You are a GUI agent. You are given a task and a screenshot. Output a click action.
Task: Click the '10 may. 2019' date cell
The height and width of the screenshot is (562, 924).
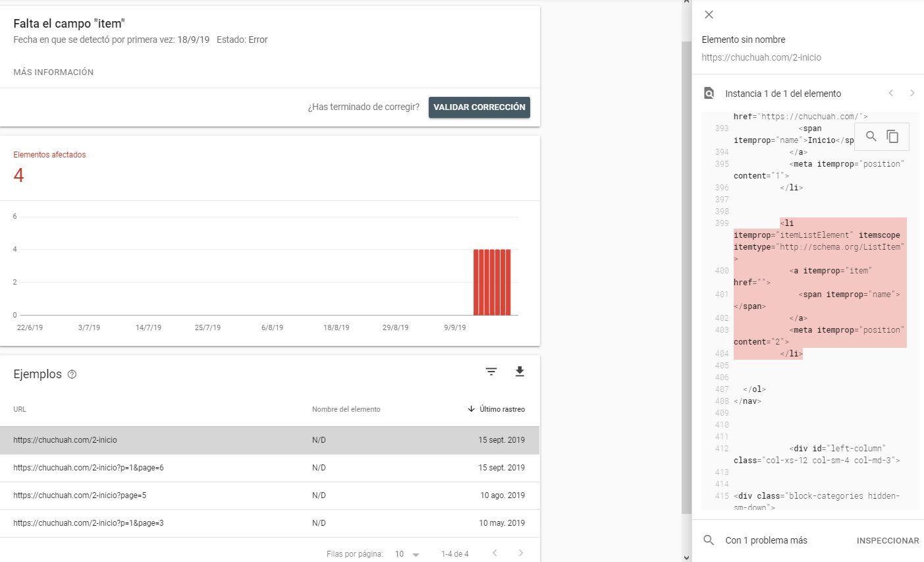(502, 523)
